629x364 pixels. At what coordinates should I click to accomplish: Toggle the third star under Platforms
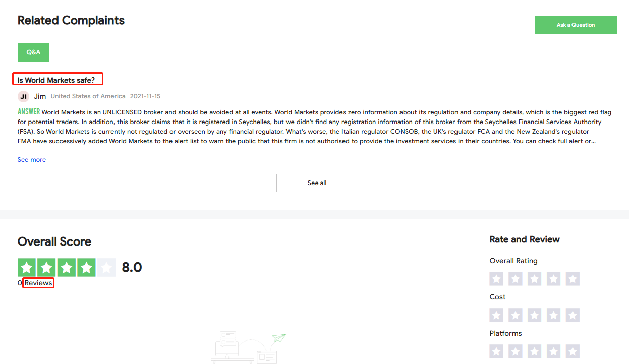pyautogui.click(x=534, y=351)
